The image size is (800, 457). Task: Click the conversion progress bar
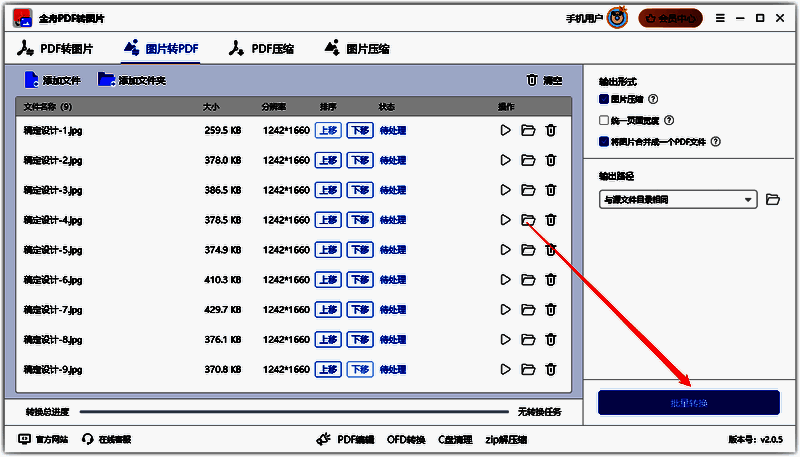295,411
